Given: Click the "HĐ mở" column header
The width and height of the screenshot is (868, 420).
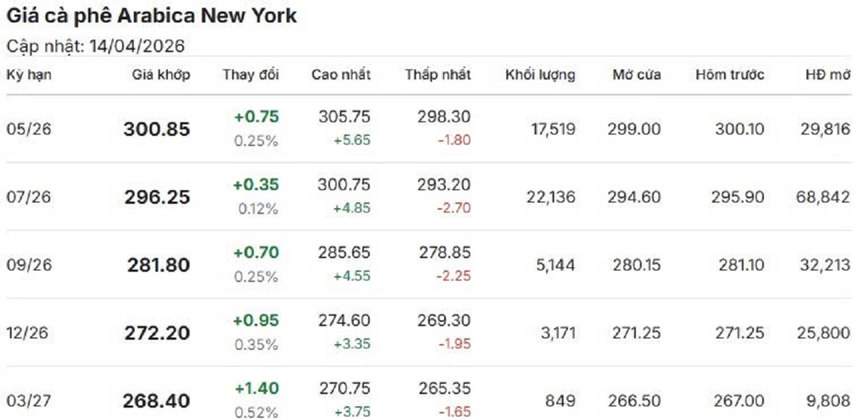Looking at the screenshot, I should [x=827, y=74].
